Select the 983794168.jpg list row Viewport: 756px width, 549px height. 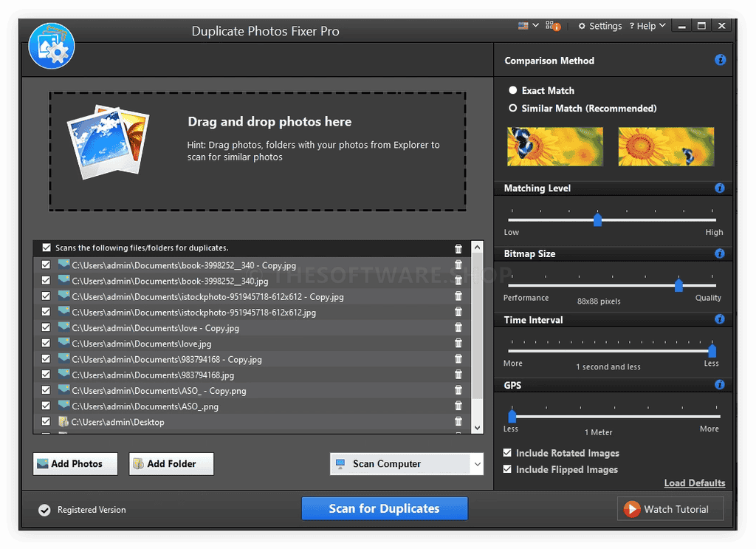pos(252,375)
